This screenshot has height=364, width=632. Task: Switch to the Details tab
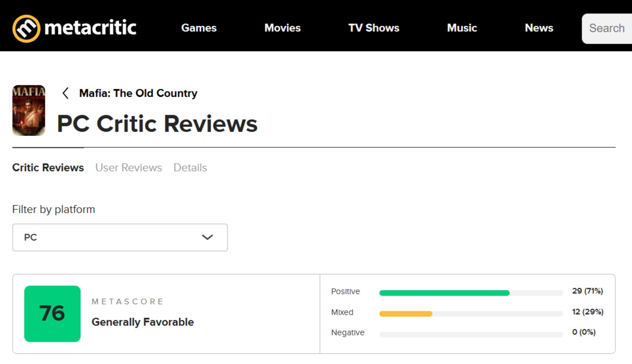(x=190, y=168)
